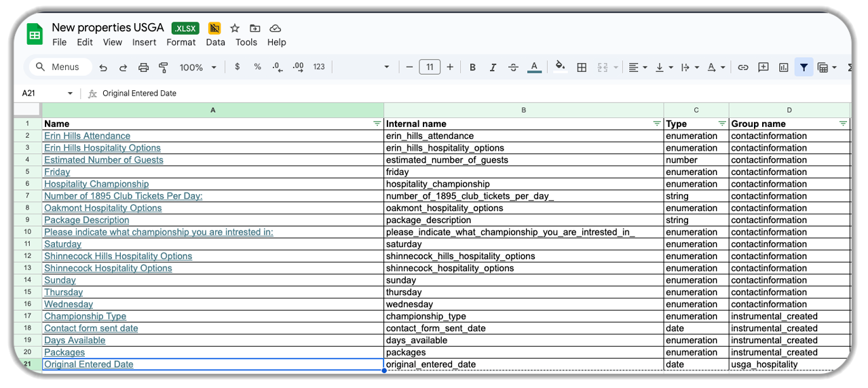Screen dimensions: 868x388
Task: Open the 100% zoom dropdown
Action: [x=198, y=67]
